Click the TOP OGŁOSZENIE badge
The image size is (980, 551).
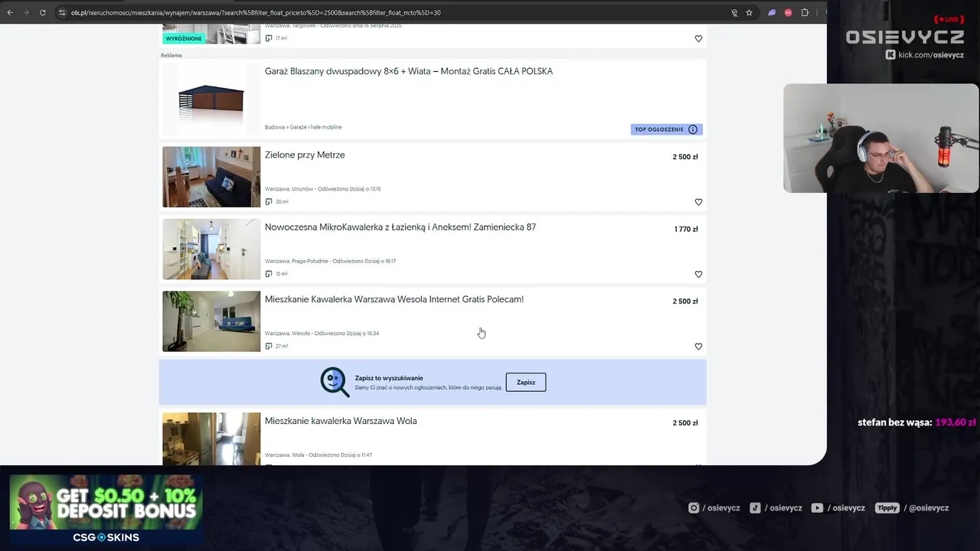pyautogui.click(x=667, y=129)
